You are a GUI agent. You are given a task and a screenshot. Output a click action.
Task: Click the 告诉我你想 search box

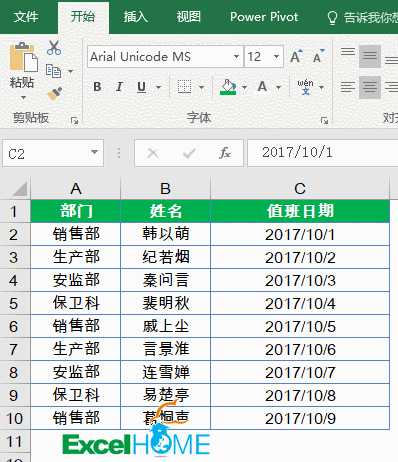pyautogui.click(x=371, y=18)
